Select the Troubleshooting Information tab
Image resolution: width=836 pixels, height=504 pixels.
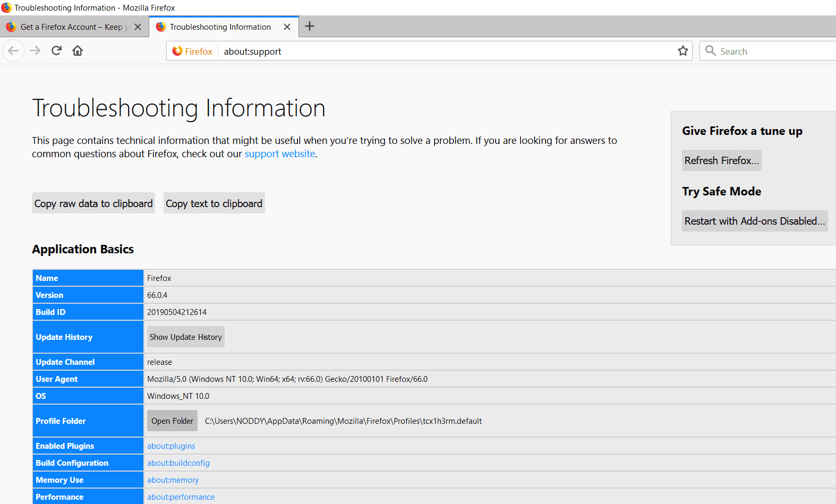click(x=220, y=27)
